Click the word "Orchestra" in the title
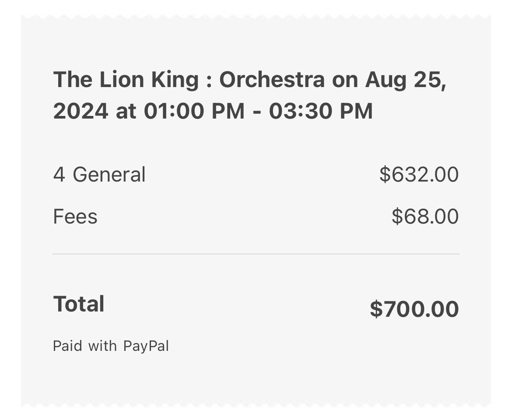512x420 pixels. [272, 80]
